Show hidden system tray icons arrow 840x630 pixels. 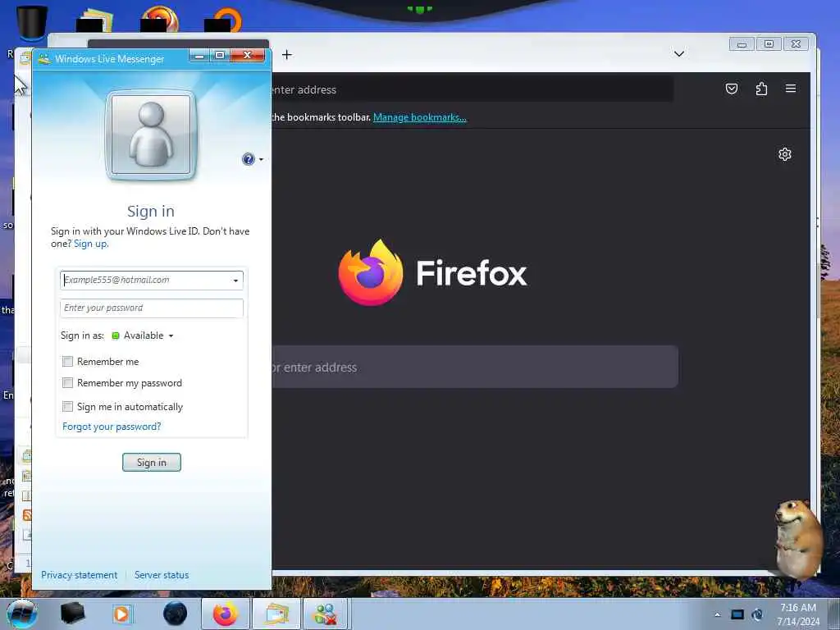point(717,614)
